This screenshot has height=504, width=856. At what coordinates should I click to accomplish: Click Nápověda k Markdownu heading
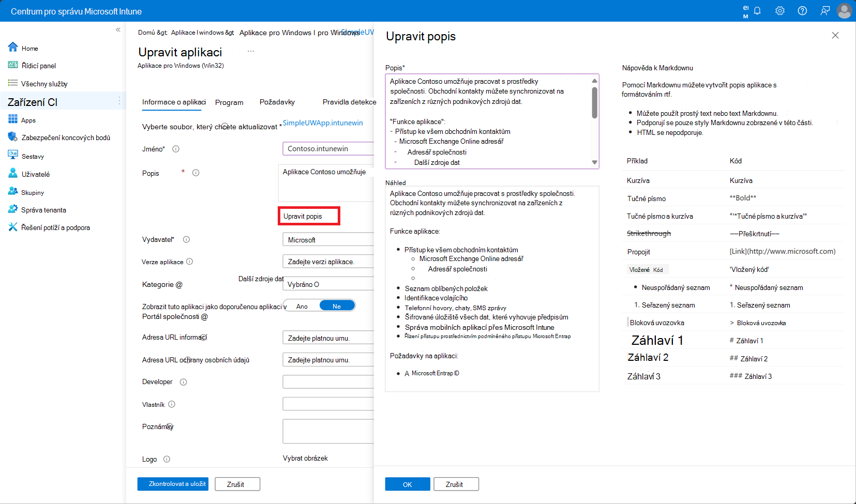[657, 68]
